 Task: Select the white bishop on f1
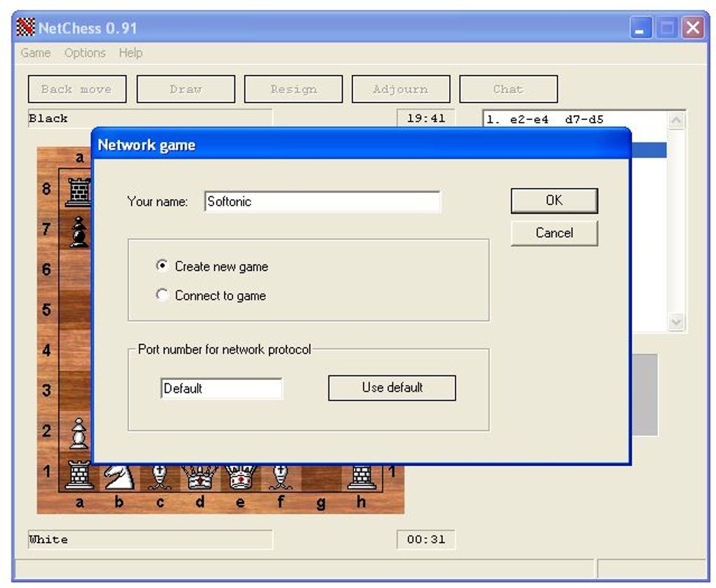point(280,478)
